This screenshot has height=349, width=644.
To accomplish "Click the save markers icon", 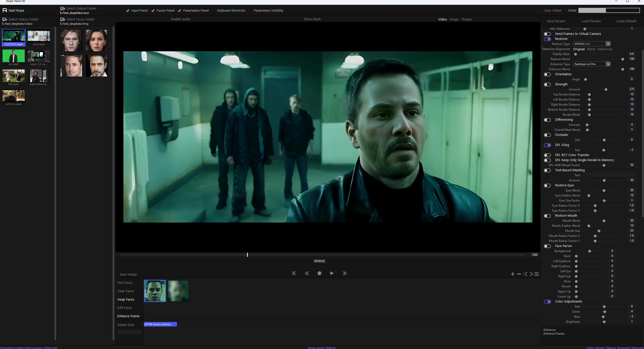I will coord(537,274).
